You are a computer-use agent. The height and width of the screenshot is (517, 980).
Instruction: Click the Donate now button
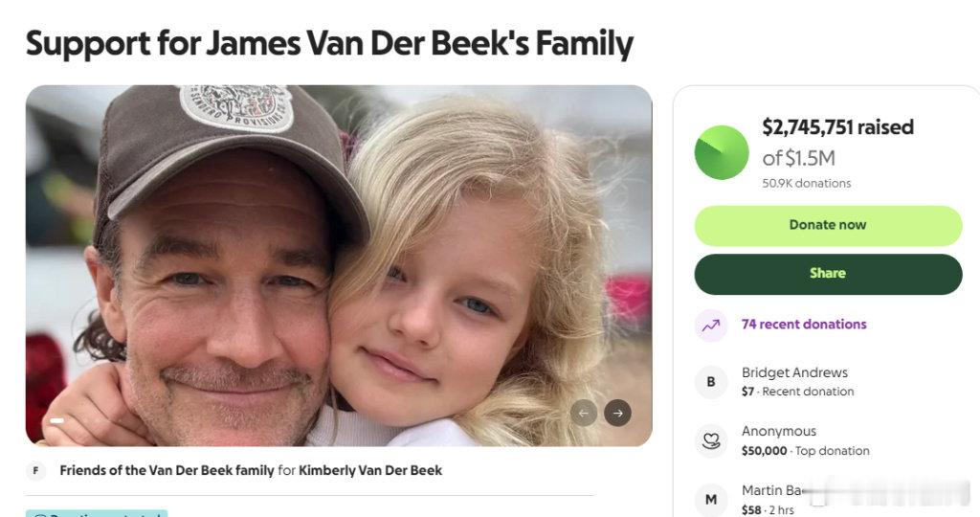[828, 225]
